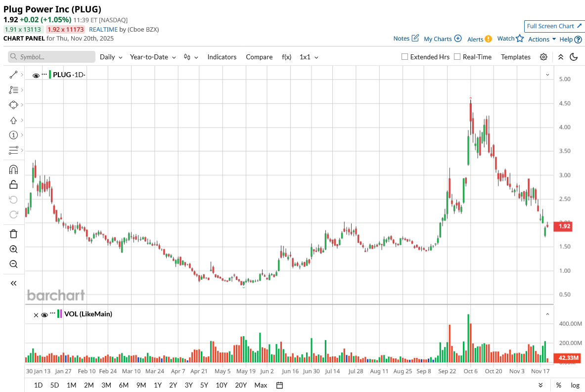This screenshot has width=585, height=392.
Task: Remove the VOL indicator pane
Action: pos(36,315)
